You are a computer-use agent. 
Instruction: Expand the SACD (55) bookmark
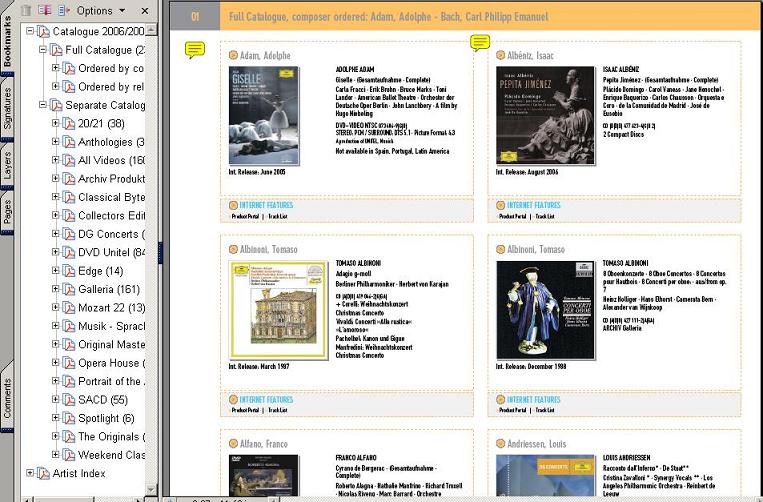(x=55, y=399)
